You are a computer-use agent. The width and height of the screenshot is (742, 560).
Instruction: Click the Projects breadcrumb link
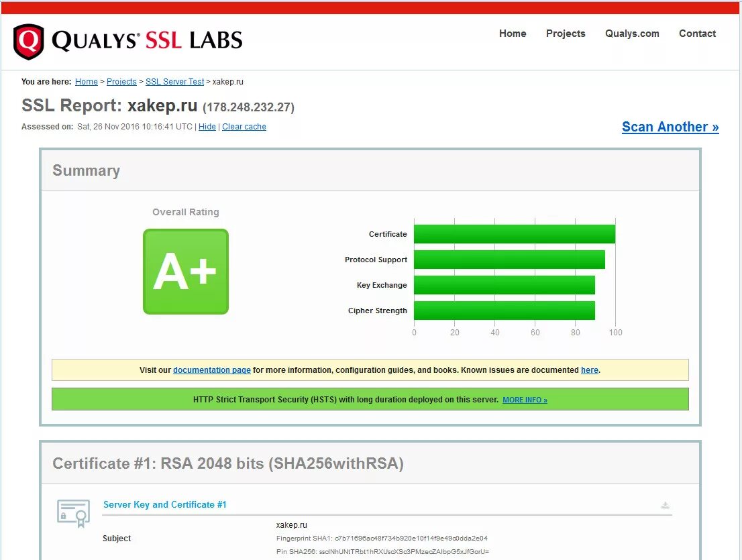click(121, 81)
